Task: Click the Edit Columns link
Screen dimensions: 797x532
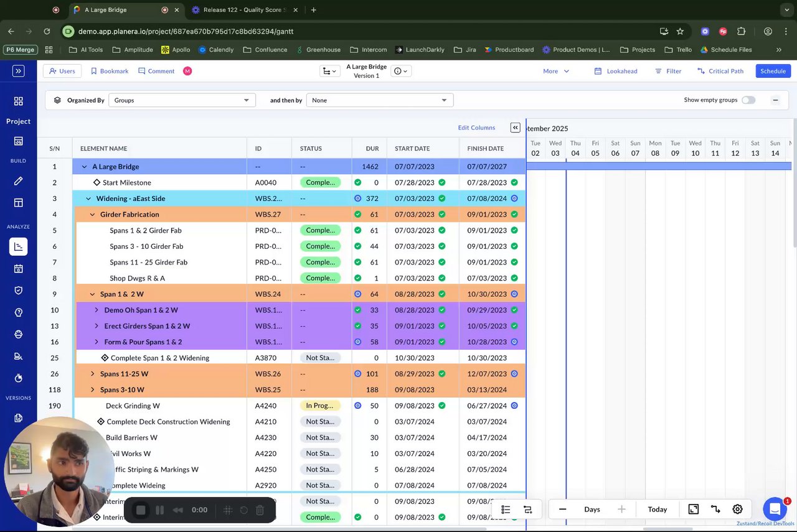Action: (476, 128)
